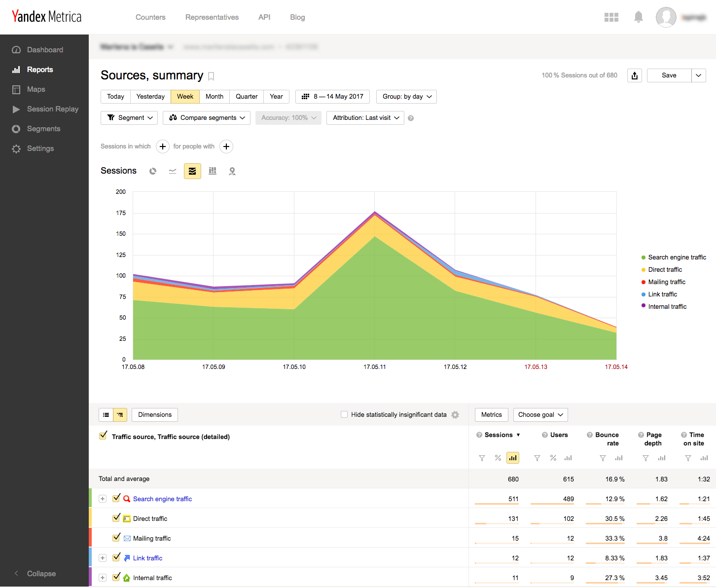This screenshot has height=588, width=716.
Task: Click the user avatar picture
Action: point(666,17)
